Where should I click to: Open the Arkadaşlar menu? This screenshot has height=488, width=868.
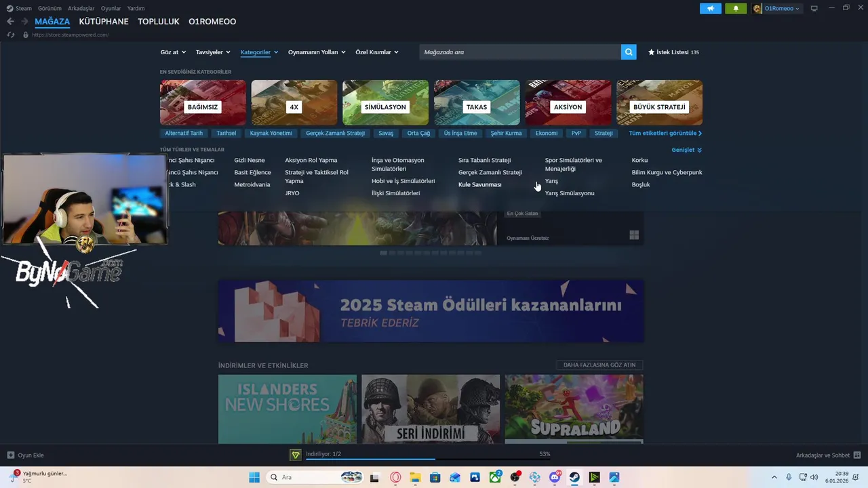coord(81,8)
